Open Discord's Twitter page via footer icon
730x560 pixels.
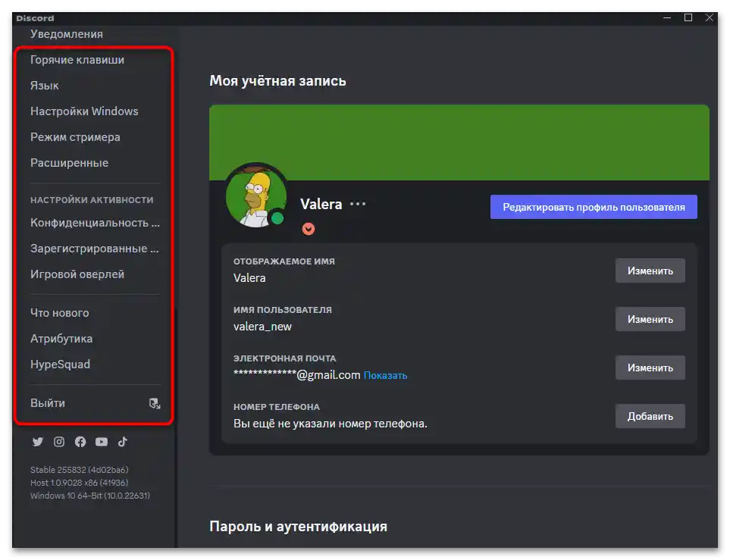click(x=37, y=442)
